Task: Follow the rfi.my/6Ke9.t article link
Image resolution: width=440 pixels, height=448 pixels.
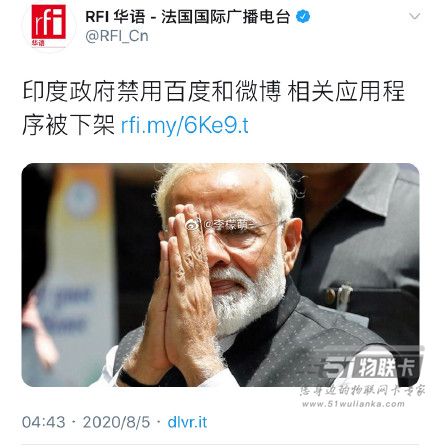Action: tap(184, 126)
